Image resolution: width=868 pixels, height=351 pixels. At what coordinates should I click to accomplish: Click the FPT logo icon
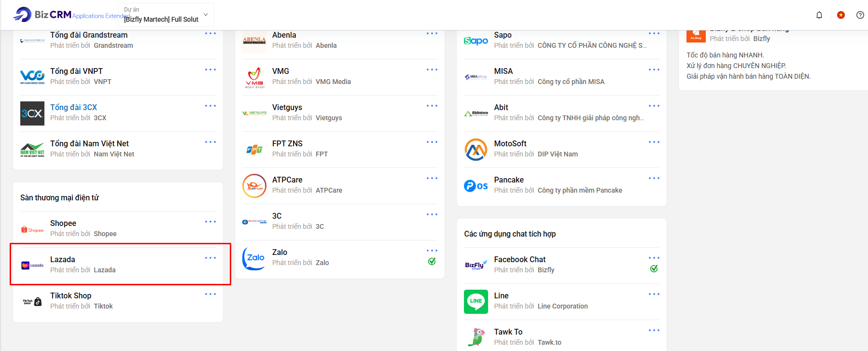click(x=254, y=150)
